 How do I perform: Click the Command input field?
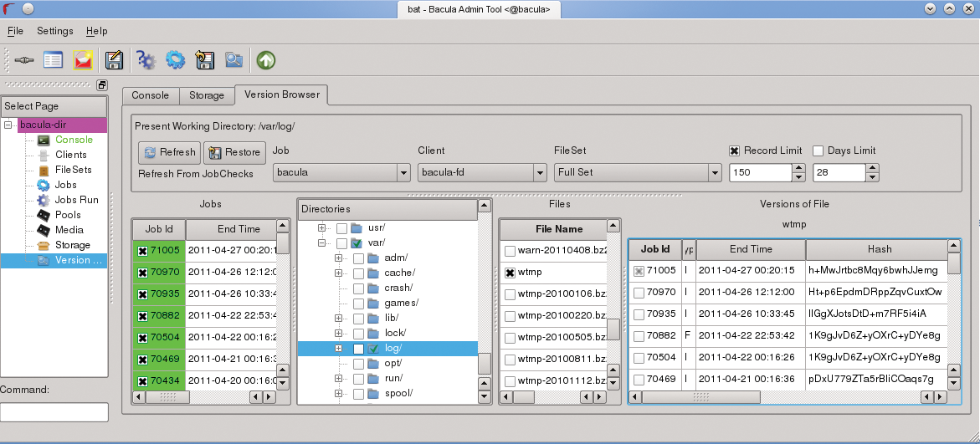(x=54, y=412)
